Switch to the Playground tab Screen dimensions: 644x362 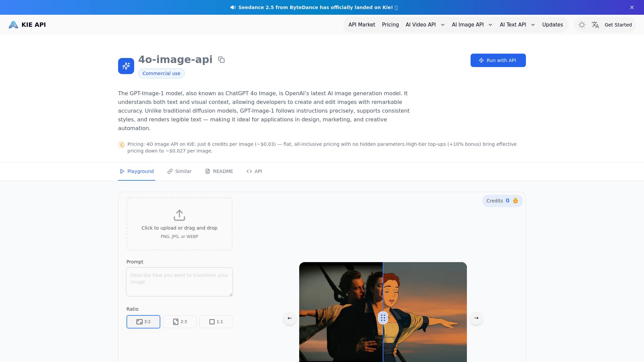137,171
